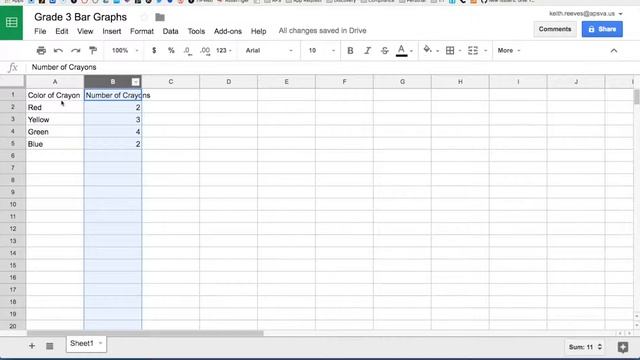Viewport: 640px width, 360px height.
Task: Open the zoom 100% dropdown
Action: (x=125, y=51)
